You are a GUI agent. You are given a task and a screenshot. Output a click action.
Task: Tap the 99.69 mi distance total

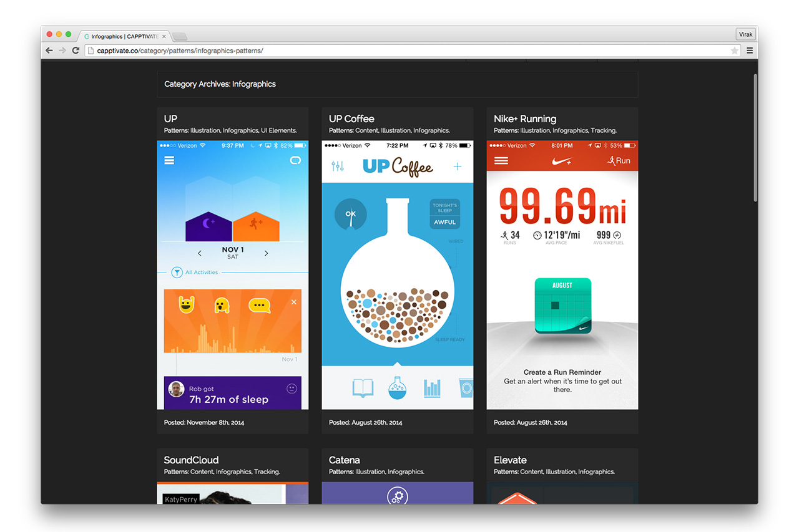point(563,206)
